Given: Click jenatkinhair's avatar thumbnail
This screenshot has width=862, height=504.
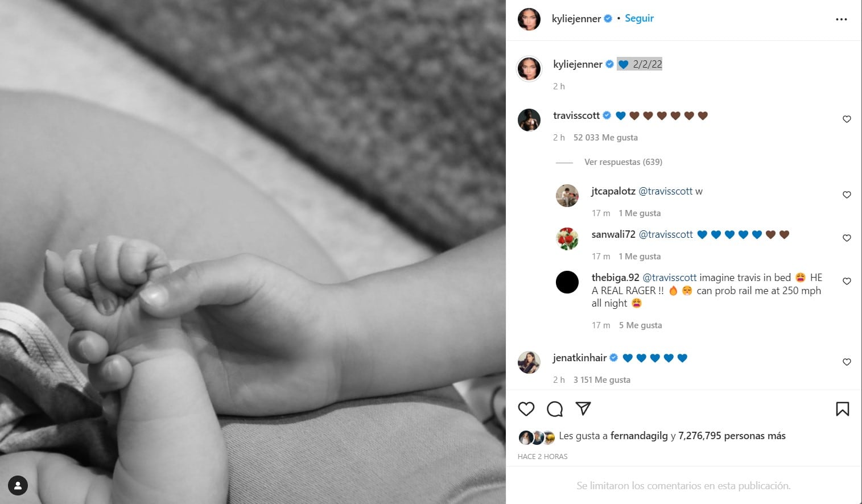Looking at the screenshot, I should click(x=529, y=362).
